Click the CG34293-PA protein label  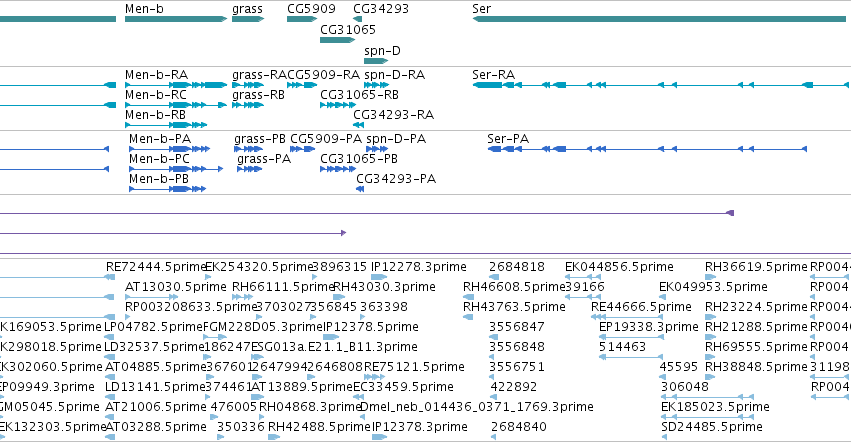pyautogui.click(x=396, y=179)
